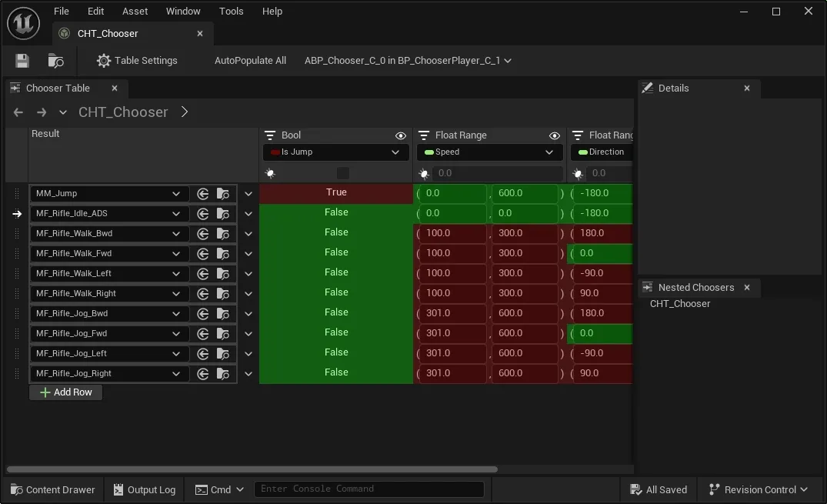Open the MF_Rifle_Idle_ADS result dropdown
This screenshot has width=827, height=504.
point(108,214)
